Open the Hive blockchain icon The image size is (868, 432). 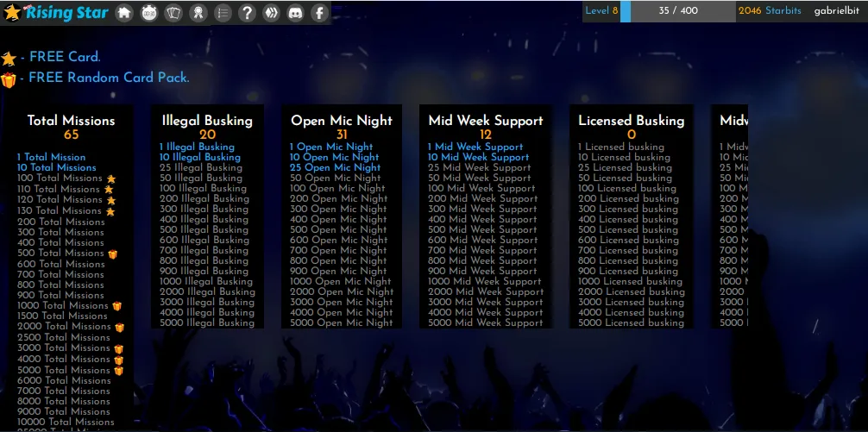pyautogui.click(x=271, y=13)
